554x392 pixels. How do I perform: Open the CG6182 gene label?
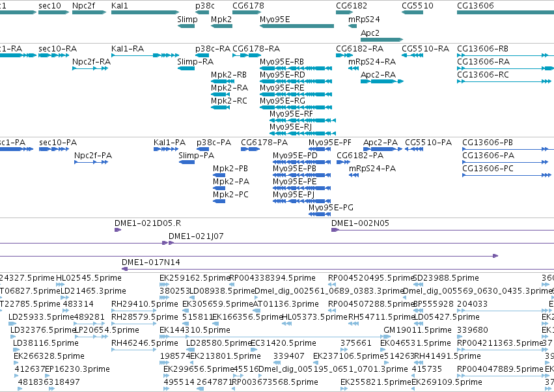[x=352, y=6]
